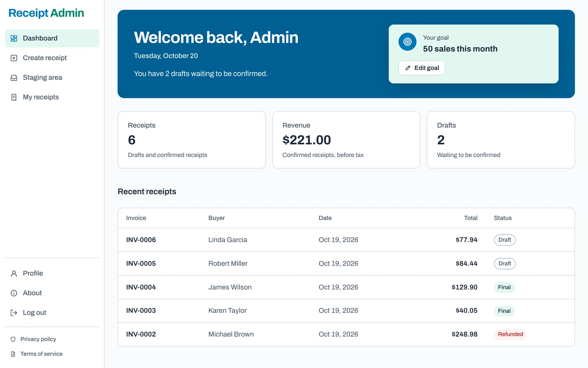Click the Final badge for INV-0004

(x=504, y=287)
